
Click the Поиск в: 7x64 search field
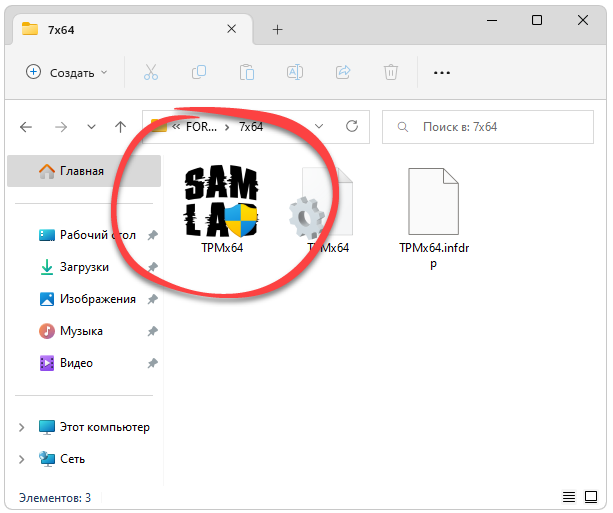(x=488, y=127)
